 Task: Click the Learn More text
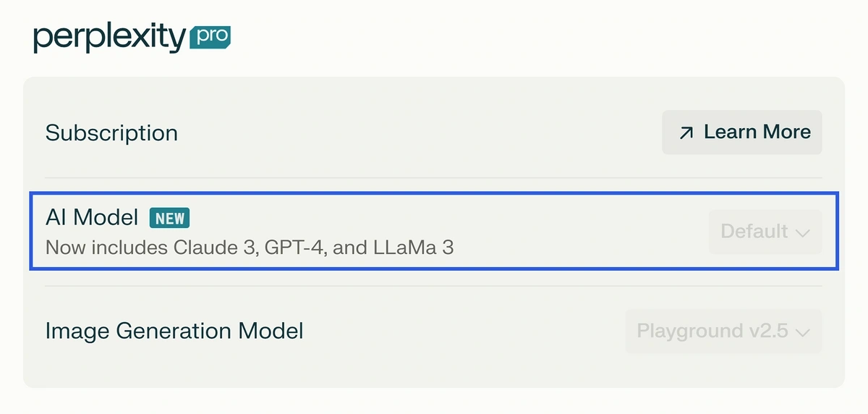point(757,132)
